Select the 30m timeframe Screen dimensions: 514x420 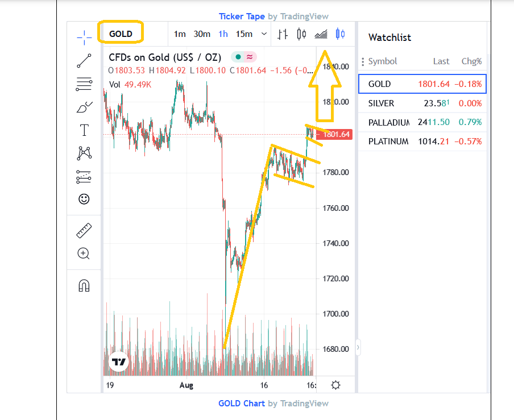click(202, 34)
